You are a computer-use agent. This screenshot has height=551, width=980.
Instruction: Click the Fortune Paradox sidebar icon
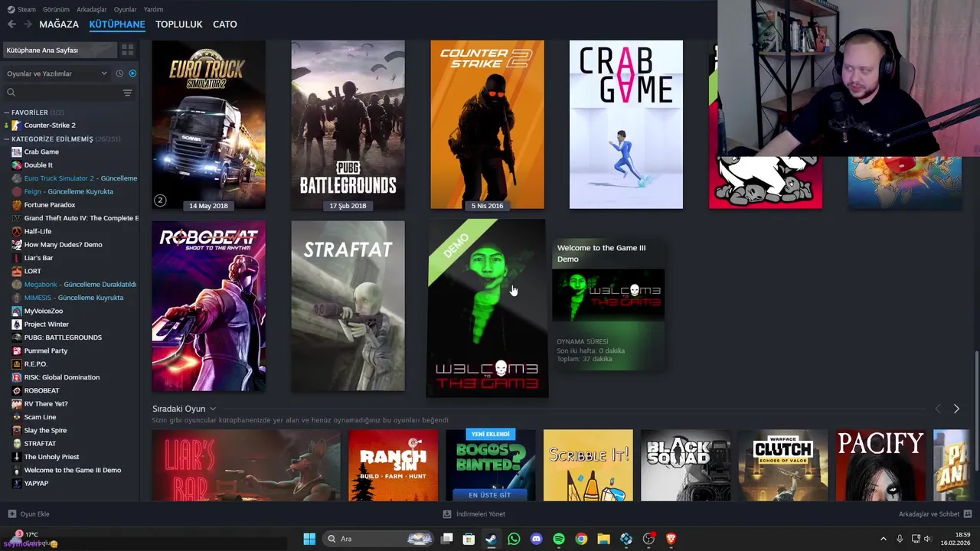pyautogui.click(x=17, y=205)
